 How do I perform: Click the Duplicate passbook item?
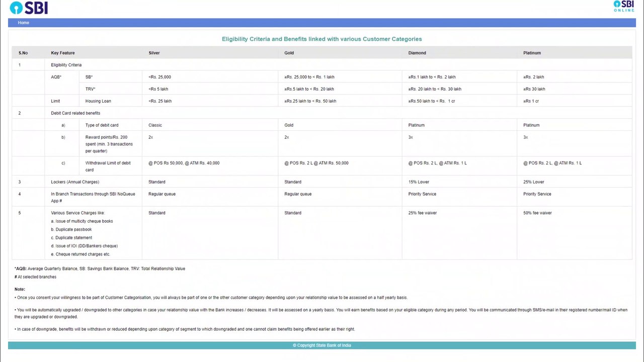tap(71, 229)
